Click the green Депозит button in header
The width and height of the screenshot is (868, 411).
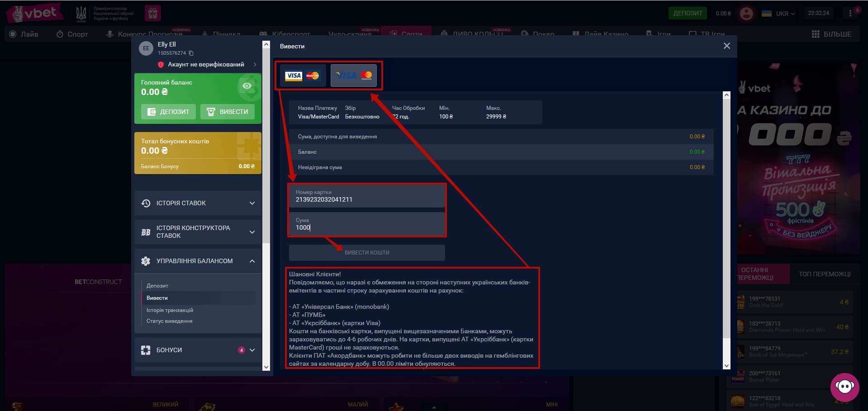coord(687,14)
